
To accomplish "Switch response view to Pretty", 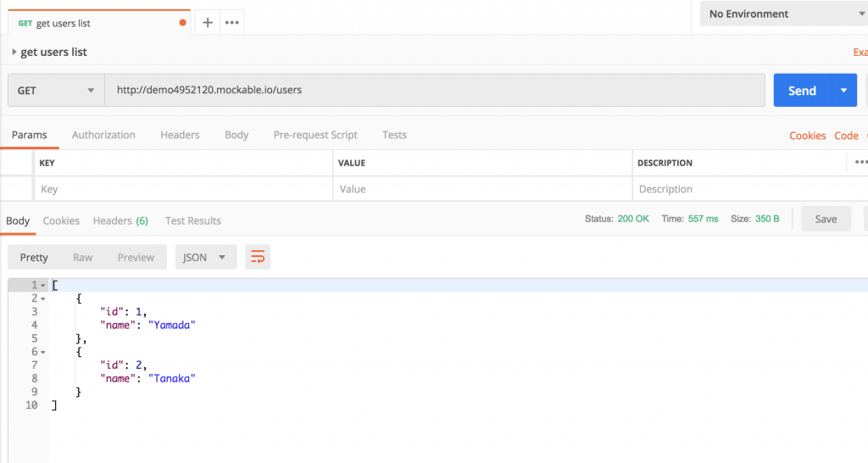I will coord(34,257).
